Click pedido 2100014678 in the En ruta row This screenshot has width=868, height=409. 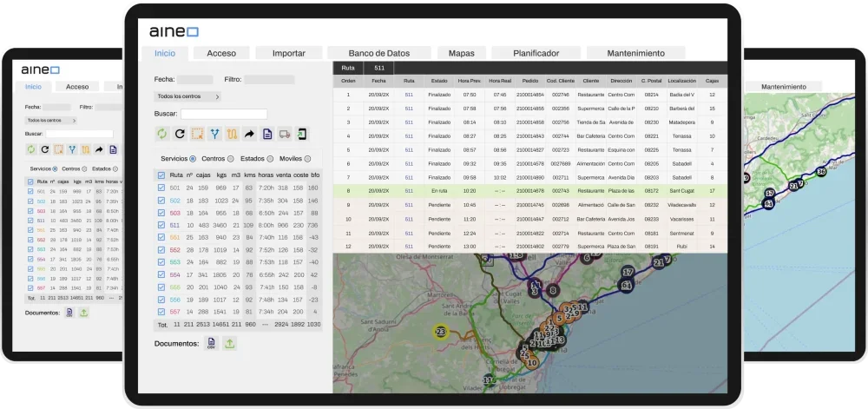[x=530, y=191]
